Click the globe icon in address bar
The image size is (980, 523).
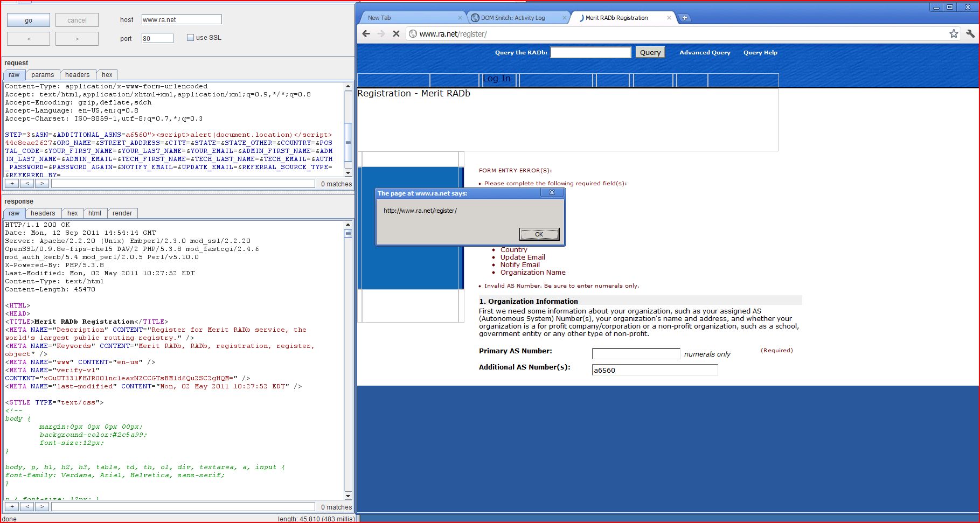click(x=413, y=33)
